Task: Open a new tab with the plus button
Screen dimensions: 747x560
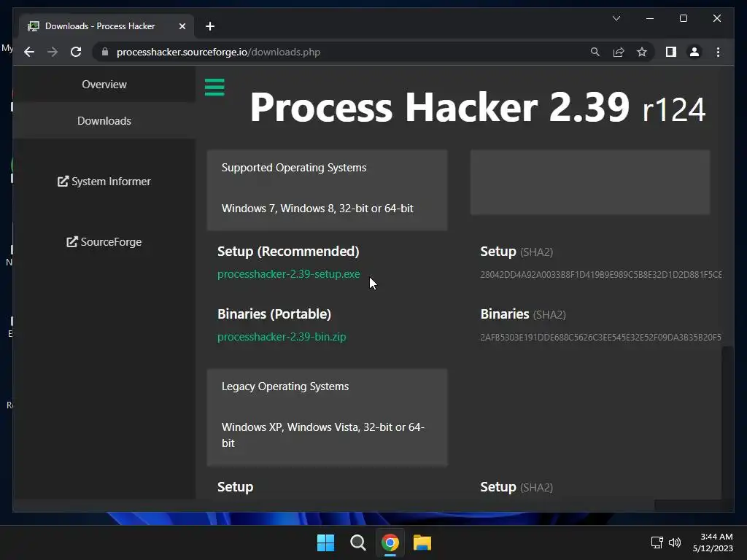Action: pyautogui.click(x=210, y=26)
